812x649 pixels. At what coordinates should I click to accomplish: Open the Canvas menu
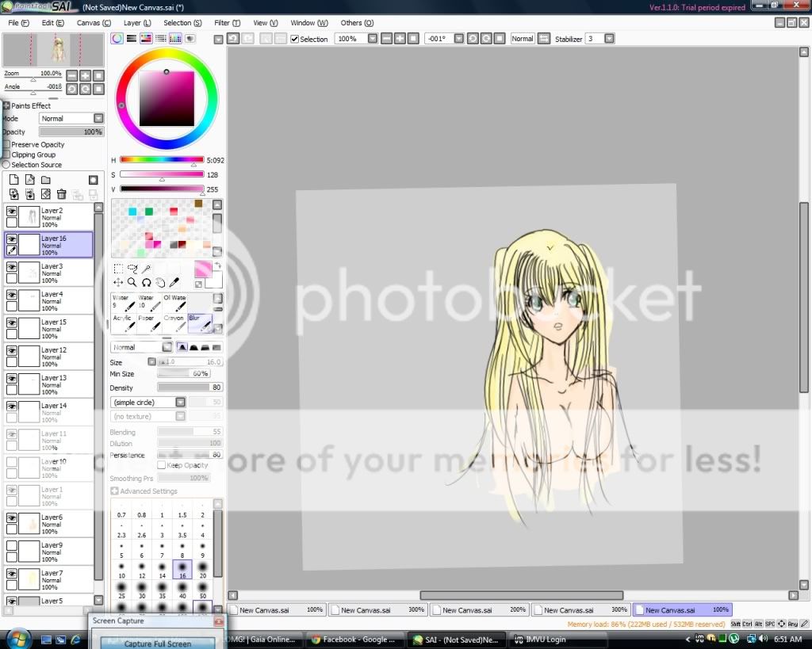(93, 23)
